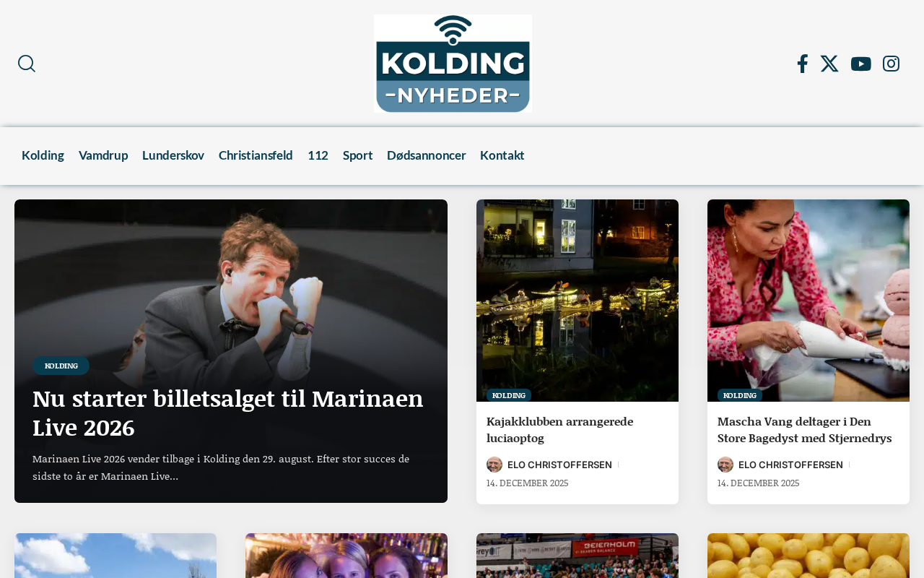Click Kolding tag on Marinaen Live article
This screenshot has height=578, width=924.
pos(61,366)
